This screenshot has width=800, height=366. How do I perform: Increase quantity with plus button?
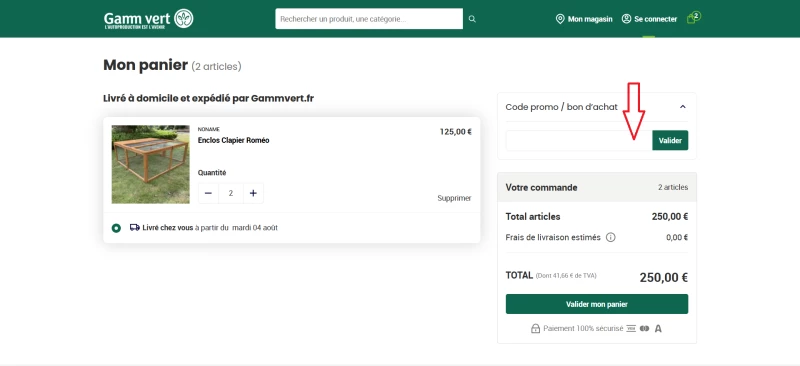[x=253, y=193]
